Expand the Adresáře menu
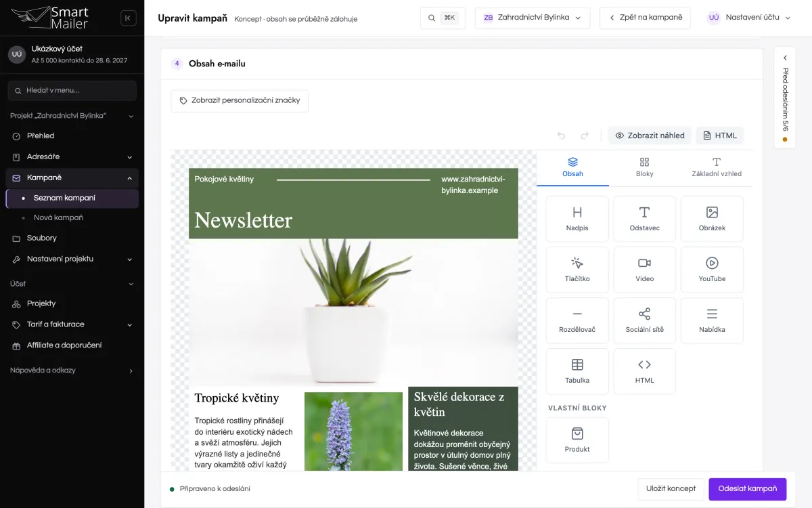The width and height of the screenshot is (812, 508). pyautogui.click(x=72, y=157)
